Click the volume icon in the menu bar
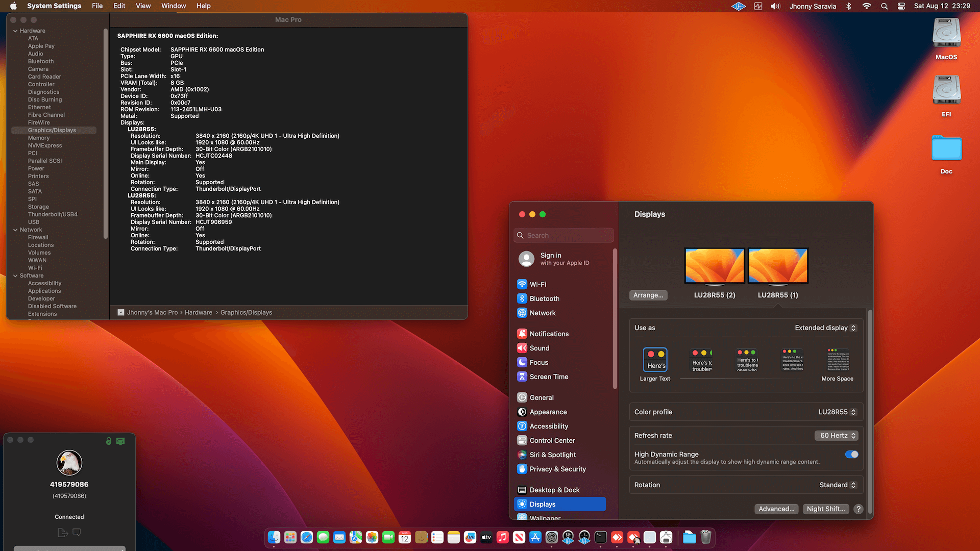 [775, 6]
